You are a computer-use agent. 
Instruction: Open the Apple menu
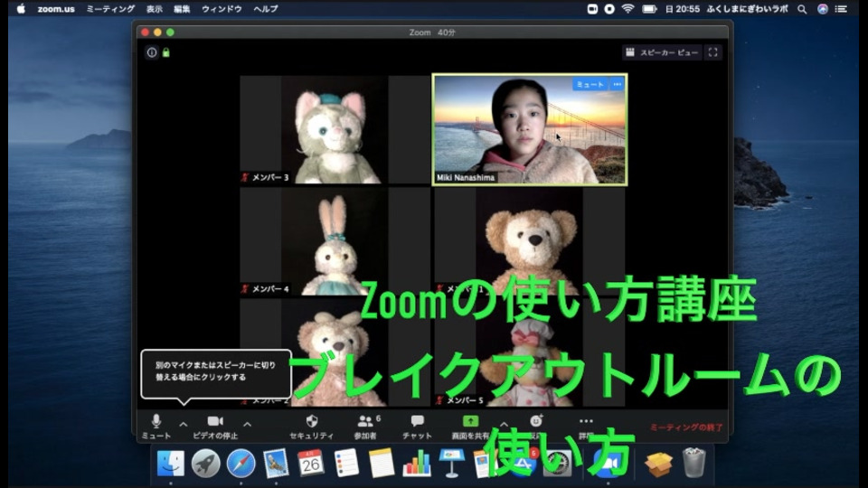click(x=21, y=9)
